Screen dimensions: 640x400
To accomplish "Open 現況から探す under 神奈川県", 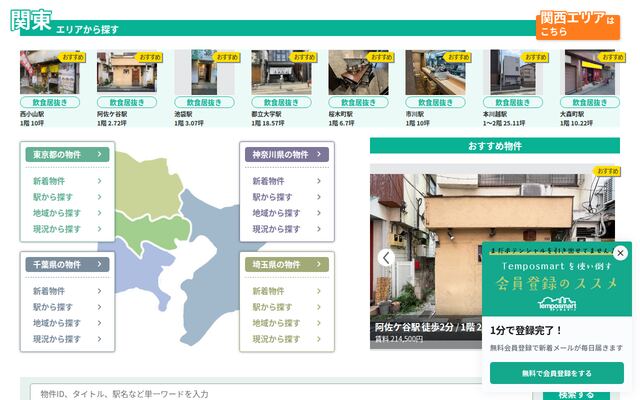I will tap(287, 229).
